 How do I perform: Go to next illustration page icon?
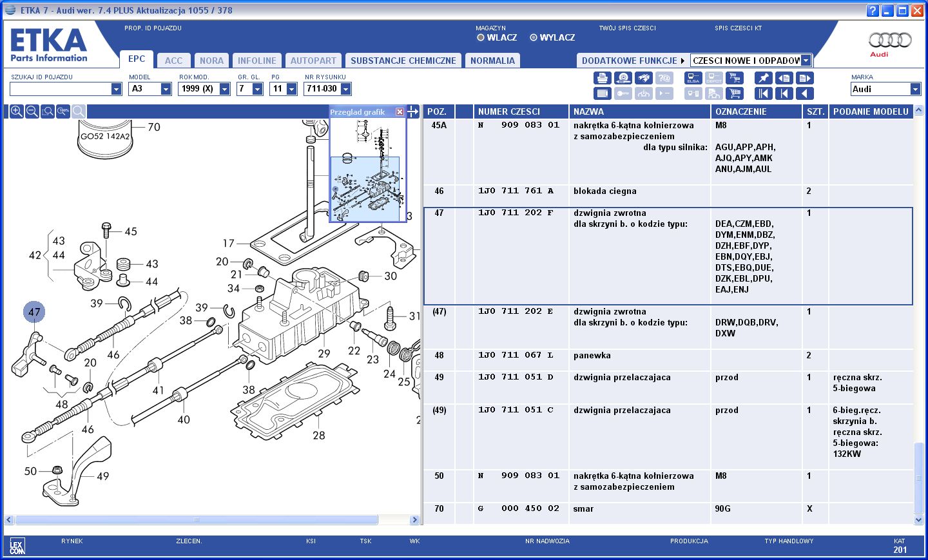(x=805, y=78)
